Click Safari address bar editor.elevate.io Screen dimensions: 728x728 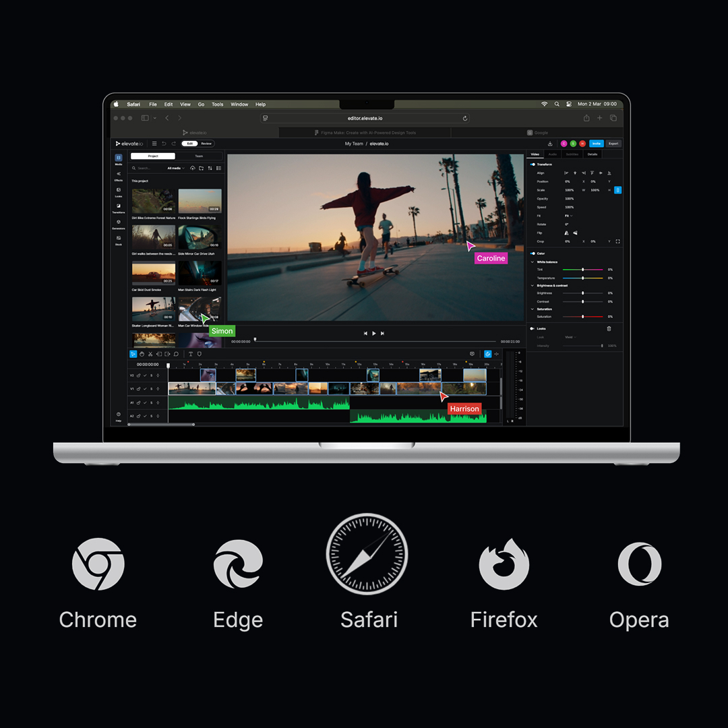coord(365,119)
